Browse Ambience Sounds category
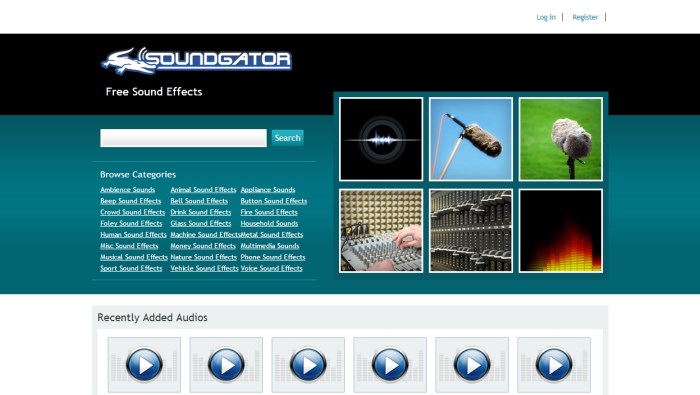This screenshot has width=700, height=395. [128, 190]
